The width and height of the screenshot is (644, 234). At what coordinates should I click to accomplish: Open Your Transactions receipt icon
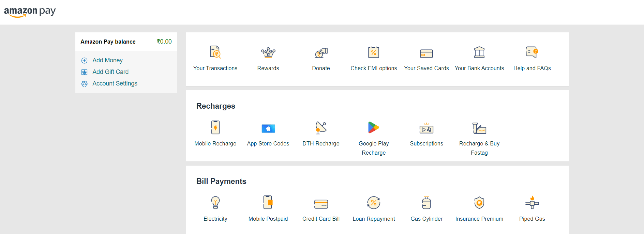pos(215,52)
